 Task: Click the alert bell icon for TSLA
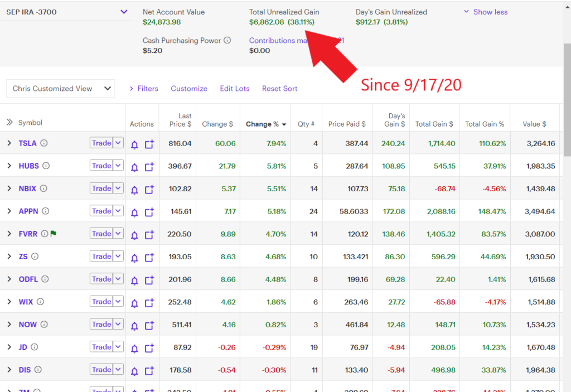(x=134, y=144)
